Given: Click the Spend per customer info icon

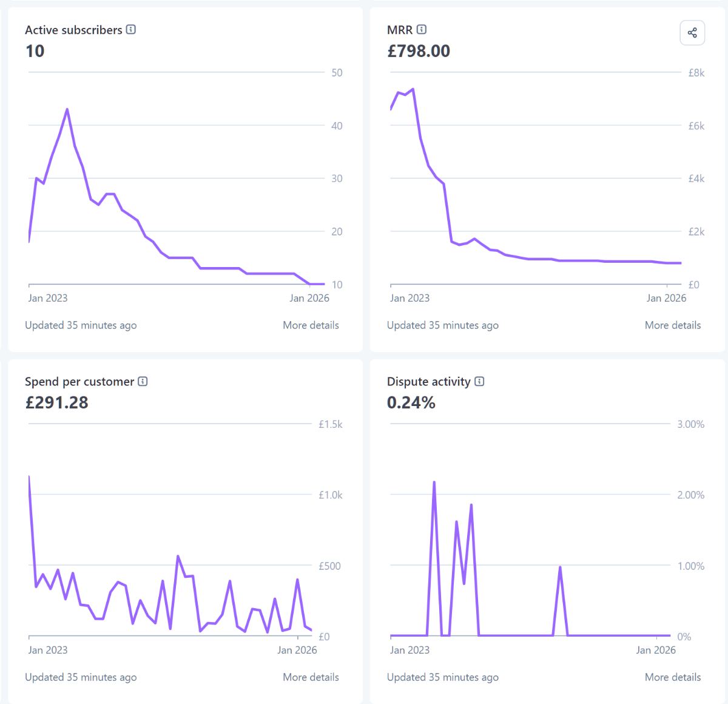Looking at the screenshot, I should click(x=143, y=382).
